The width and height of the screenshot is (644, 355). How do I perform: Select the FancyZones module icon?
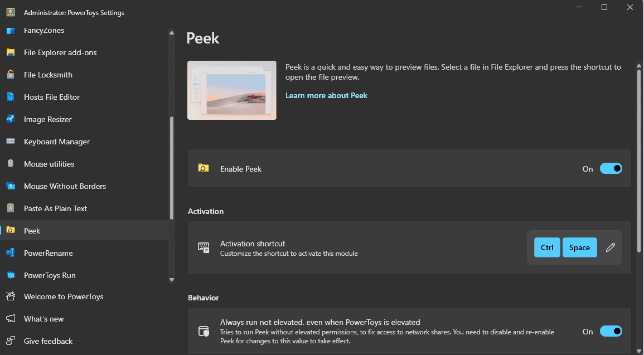pos(11,30)
